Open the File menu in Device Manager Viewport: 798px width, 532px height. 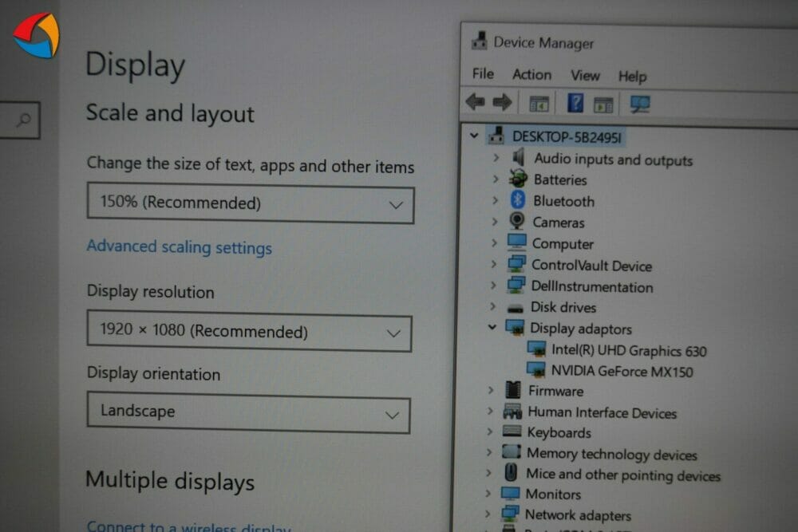pos(483,73)
